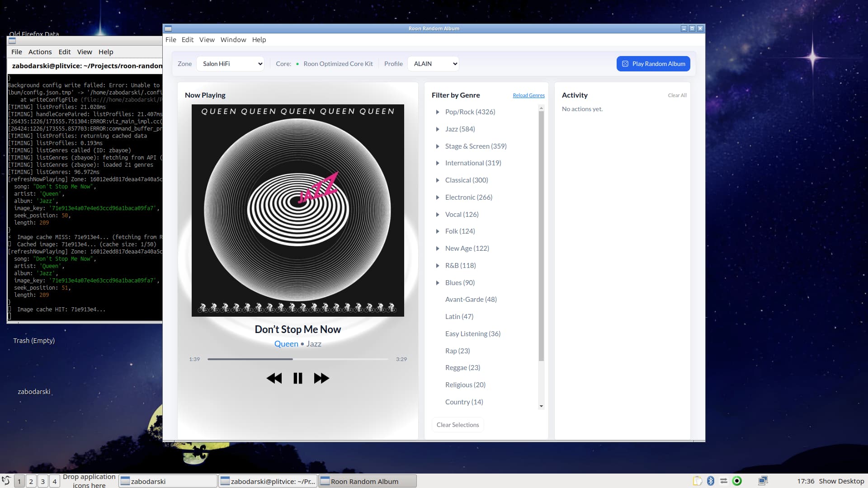
Task: Select the Easy Listening (36) genre
Action: (473, 334)
